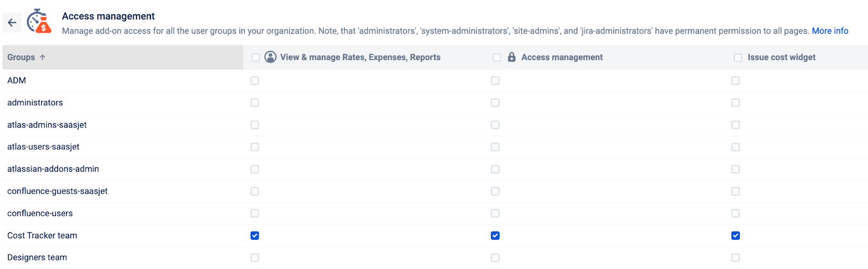The width and height of the screenshot is (868, 269).
Task: Click the user avatar icon in header
Action: point(270,57)
